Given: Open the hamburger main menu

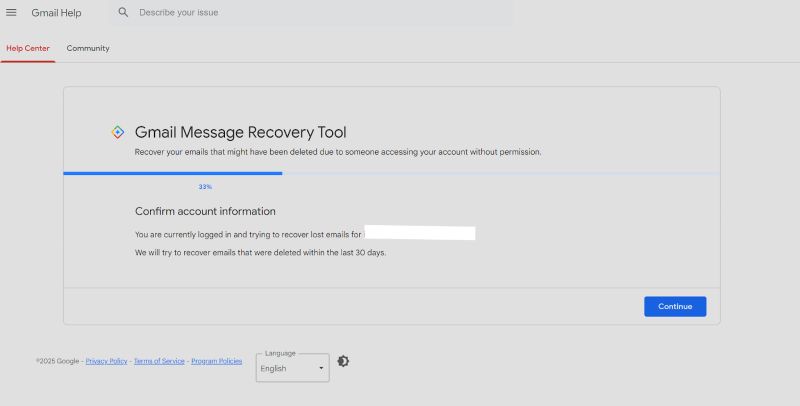Looking at the screenshot, I should [x=11, y=13].
